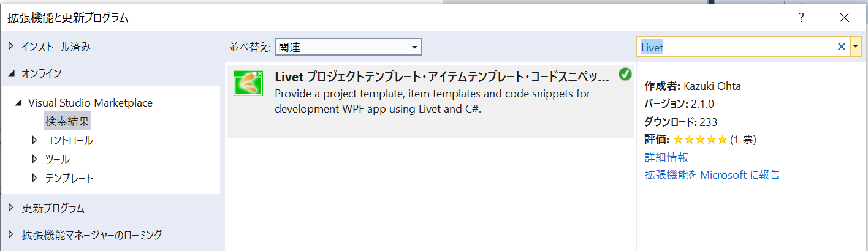
Task: Open the 詳細情報 link
Action: click(x=666, y=157)
